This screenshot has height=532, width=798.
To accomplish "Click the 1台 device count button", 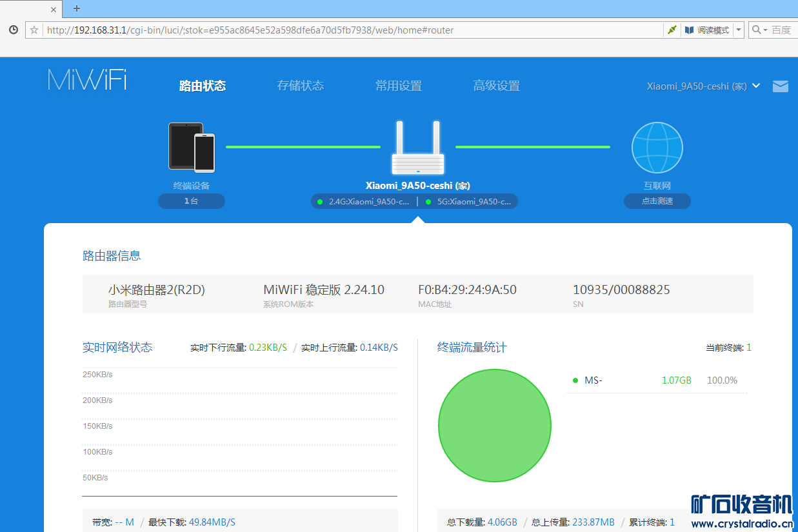I will 192,201.
